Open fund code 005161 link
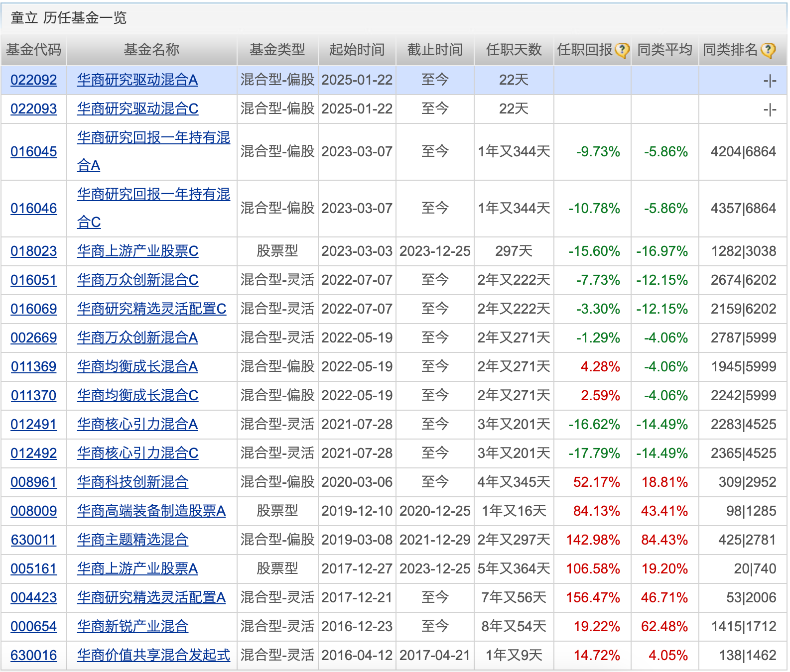 pos(33,568)
